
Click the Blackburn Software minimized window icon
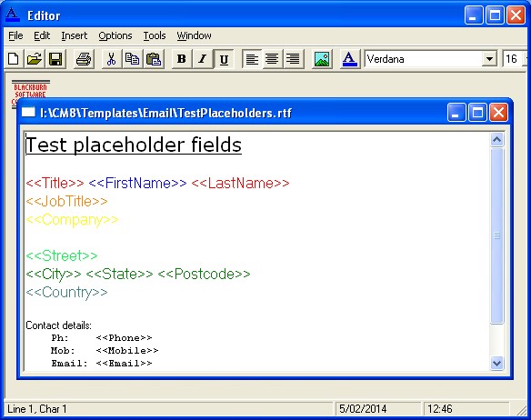[x=31, y=89]
